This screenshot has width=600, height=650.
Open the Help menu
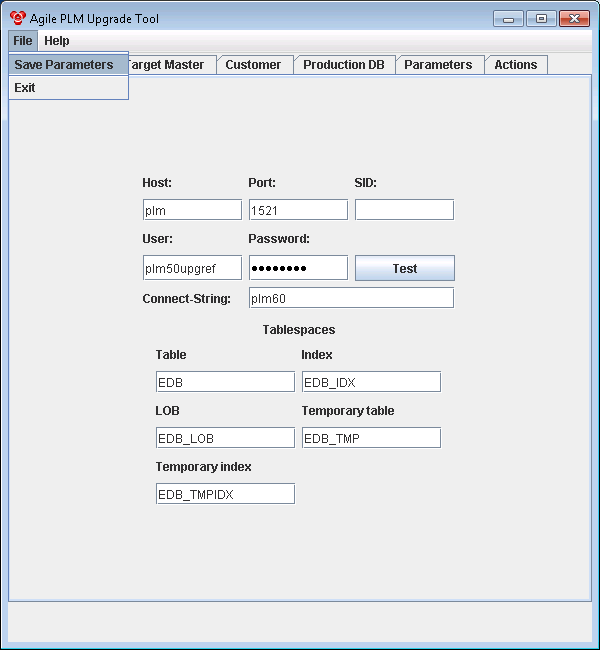[x=57, y=41]
